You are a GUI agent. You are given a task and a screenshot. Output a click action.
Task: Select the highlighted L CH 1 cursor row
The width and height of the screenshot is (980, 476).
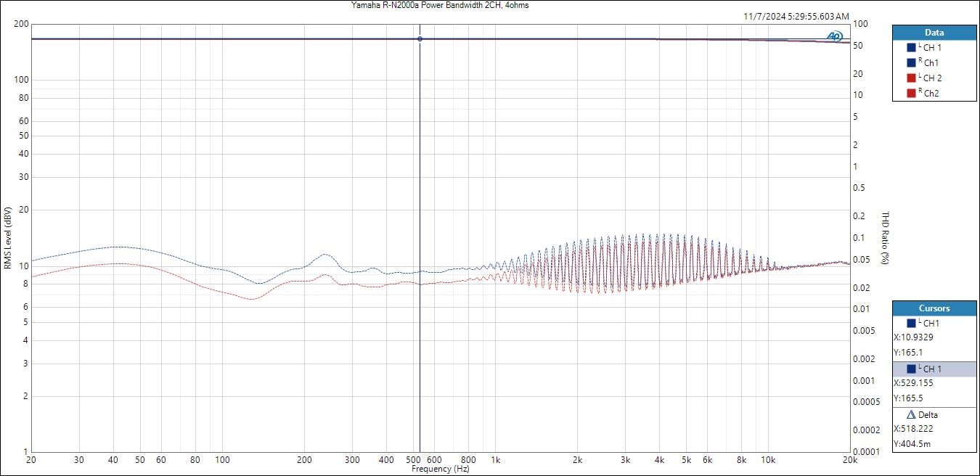coord(934,369)
